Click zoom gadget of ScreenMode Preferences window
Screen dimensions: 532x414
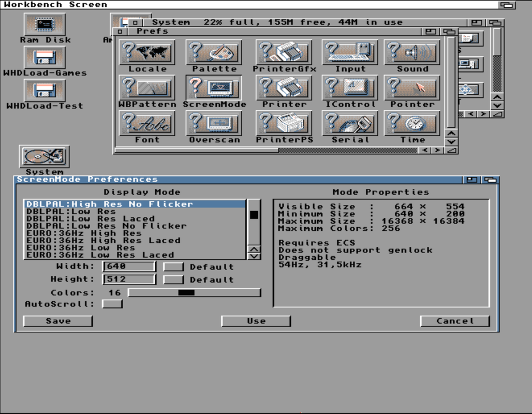point(471,180)
